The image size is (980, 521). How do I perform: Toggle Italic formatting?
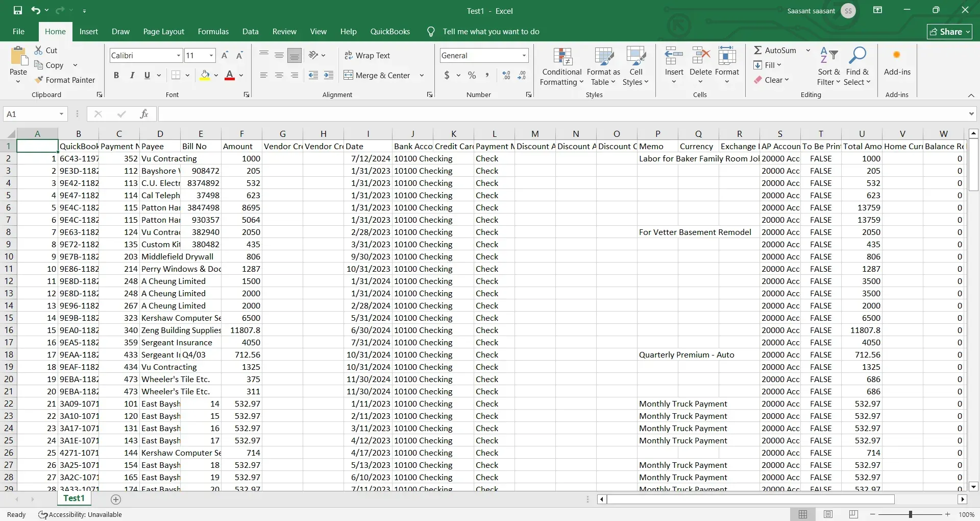(132, 75)
